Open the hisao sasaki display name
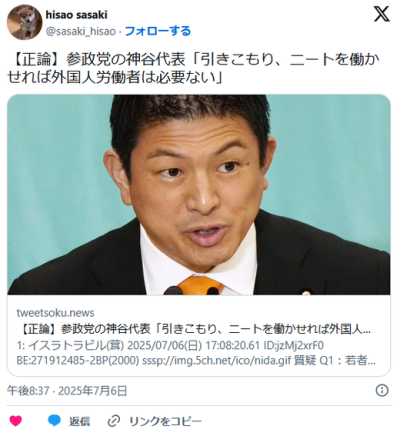Screen dimensions: 400x429 click(76, 15)
